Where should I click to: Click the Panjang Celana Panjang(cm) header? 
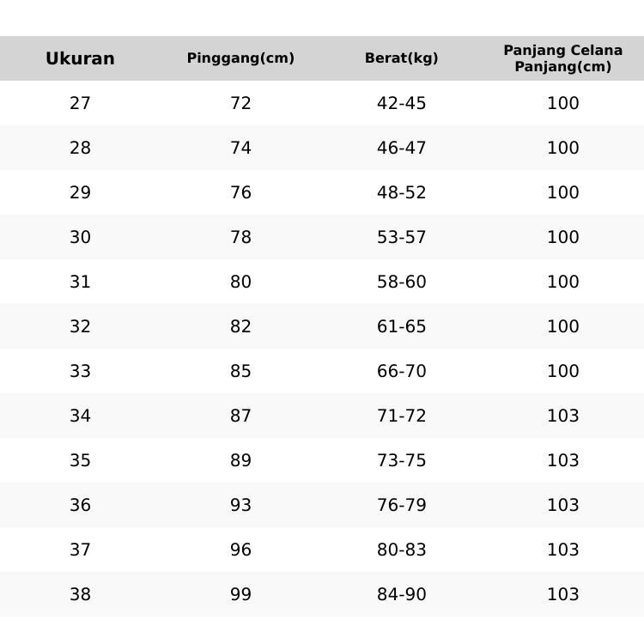click(562, 58)
